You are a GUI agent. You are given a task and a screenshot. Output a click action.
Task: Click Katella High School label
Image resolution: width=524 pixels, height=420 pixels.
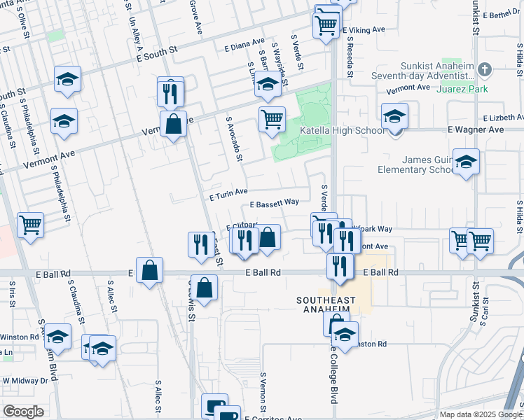coord(342,130)
